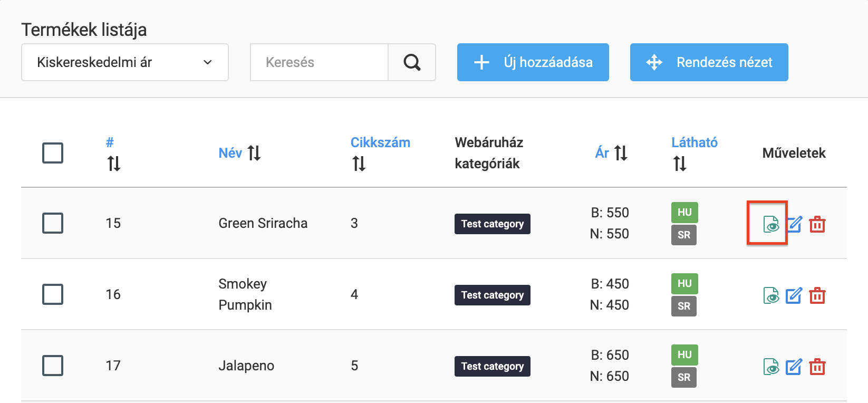Edit the Smokey Pumpkin entry
The width and height of the screenshot is (868, 403).
(x=794, y=295)
